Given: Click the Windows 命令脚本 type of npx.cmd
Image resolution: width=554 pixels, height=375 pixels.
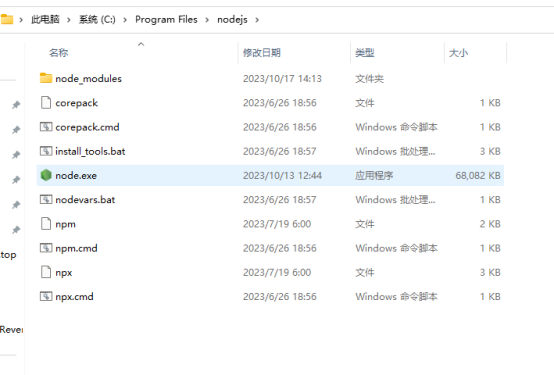Looking at the screenshot, I should (x=396, y=297).
